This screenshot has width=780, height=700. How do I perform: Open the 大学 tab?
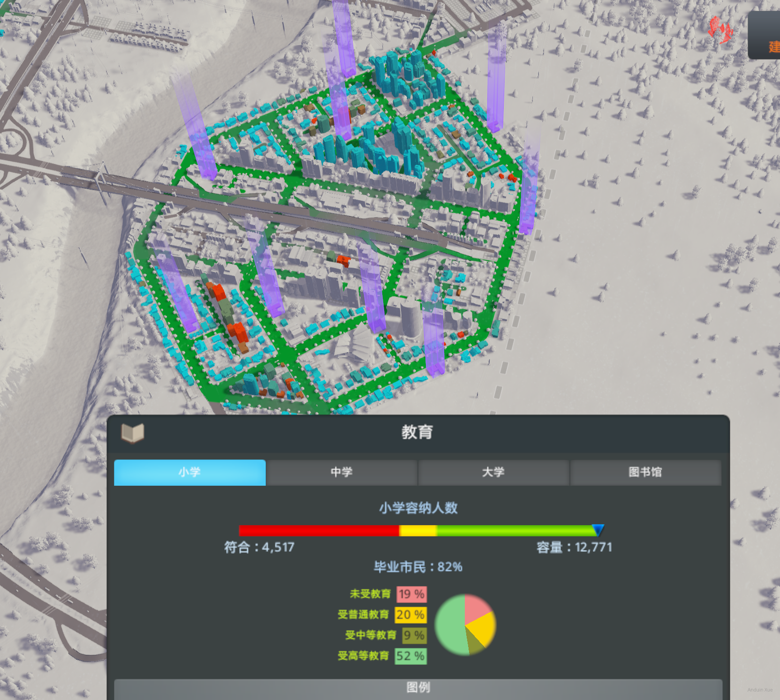click(493, 472)
